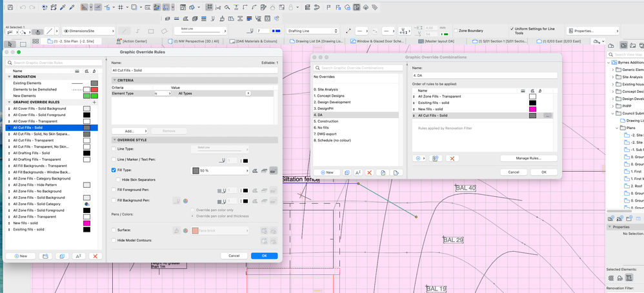Click the tab overview grid icon
The width and height of the screenshot is (644, 293).
click(x=35, y=41)
